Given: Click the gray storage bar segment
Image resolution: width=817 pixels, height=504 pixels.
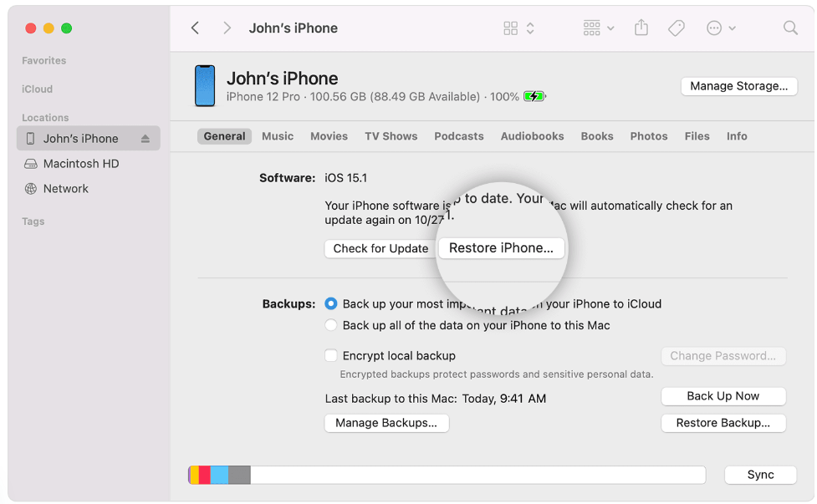Looking at the screenshot, I should [239, 475].
